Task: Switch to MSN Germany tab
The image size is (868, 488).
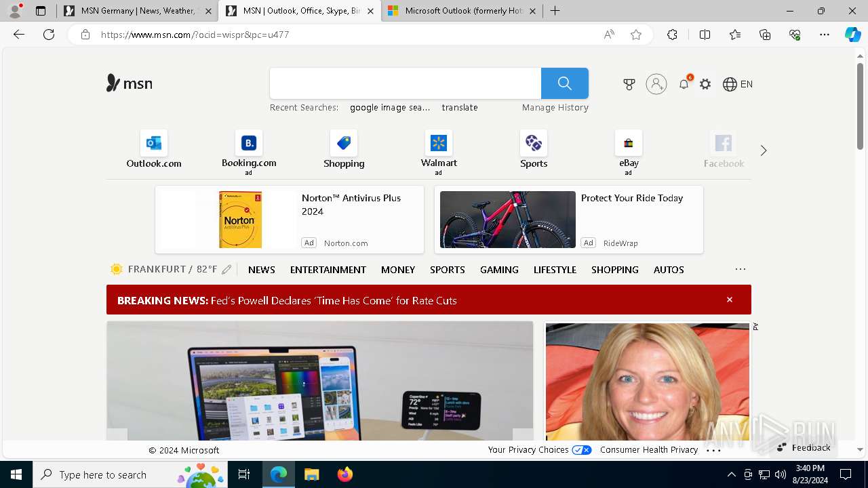Action: 138,11
